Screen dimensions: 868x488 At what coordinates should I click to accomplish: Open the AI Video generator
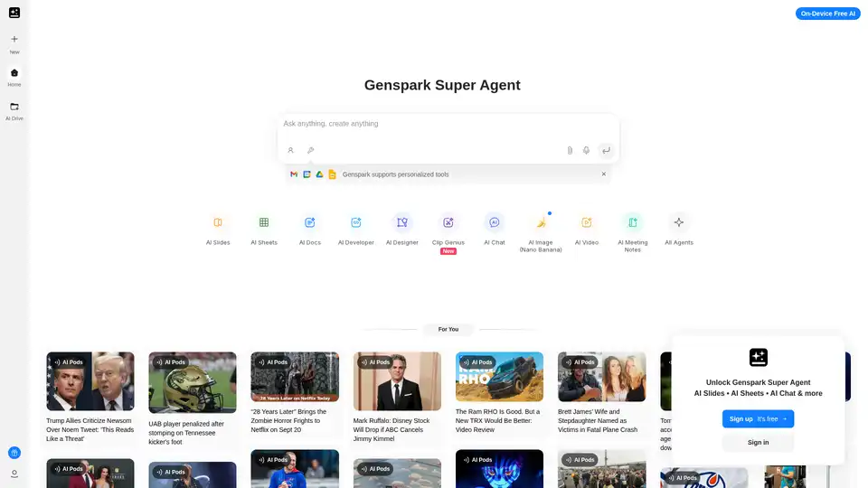[587, 222]
